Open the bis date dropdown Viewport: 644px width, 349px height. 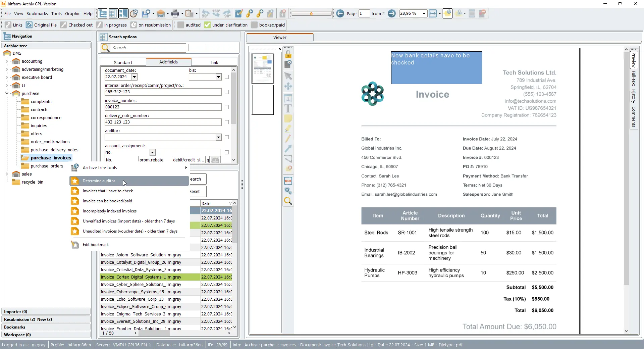tap(218, 77)
